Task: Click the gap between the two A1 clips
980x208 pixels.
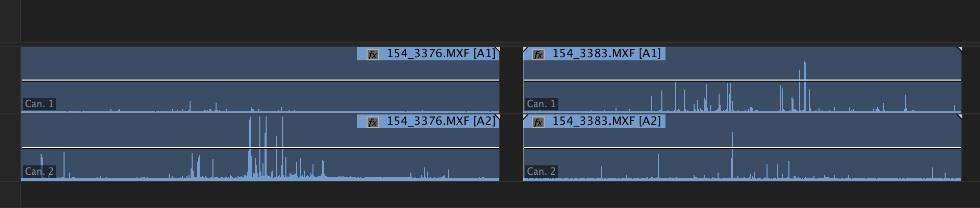Action: [511, 78]
